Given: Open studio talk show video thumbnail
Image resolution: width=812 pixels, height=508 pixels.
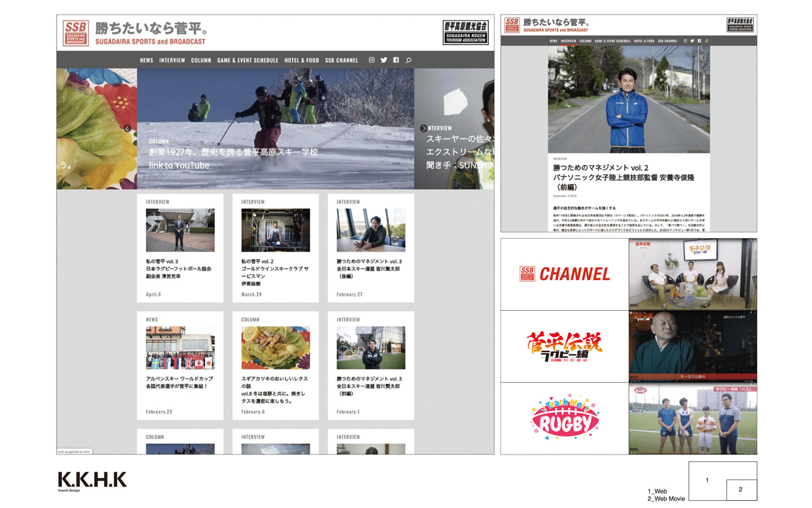Looking at the screenshot, I should coord(693,274).
